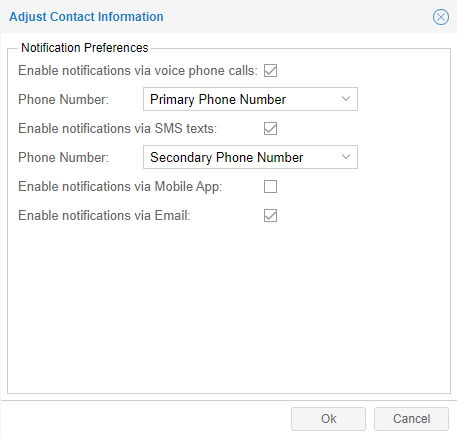This screenshot has width=457, height=437.
Task: Enable notifications via Mobile App checkbox
Action: click(x=270, y=187)
